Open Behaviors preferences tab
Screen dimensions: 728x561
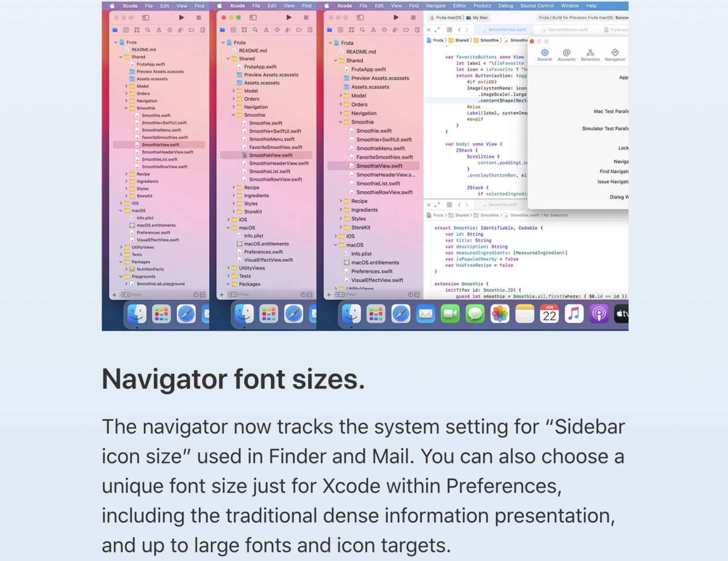coord(590,55)
